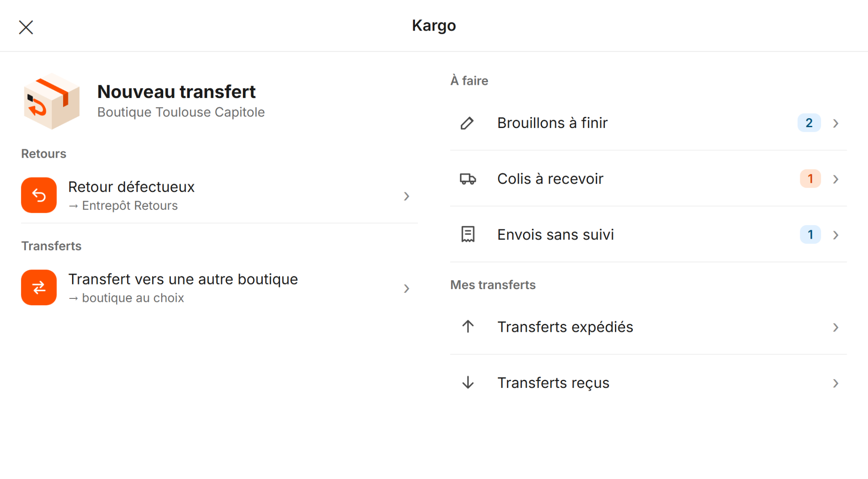Click the orange transfer arrows icon
The height and width of the screenshot is (479, 868).
39,287
